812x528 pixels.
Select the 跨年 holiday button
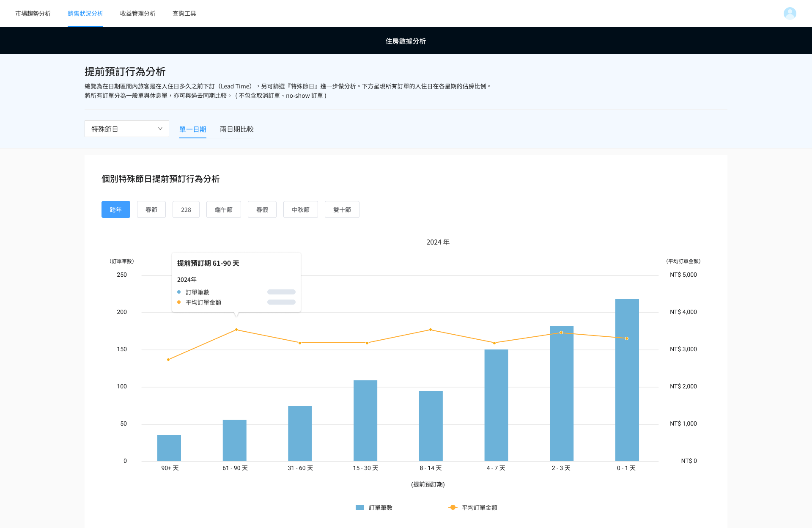point(116,209)
